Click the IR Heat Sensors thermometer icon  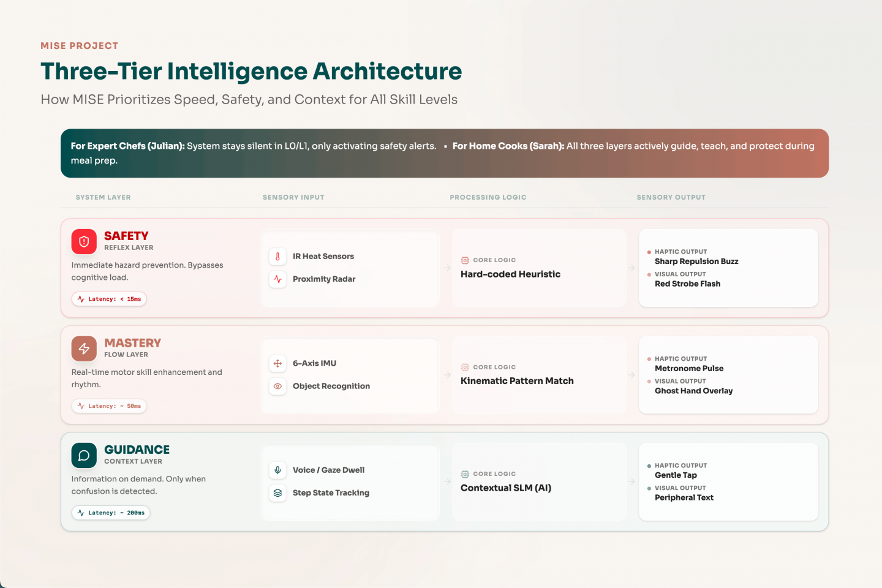[x=277, y=257]
